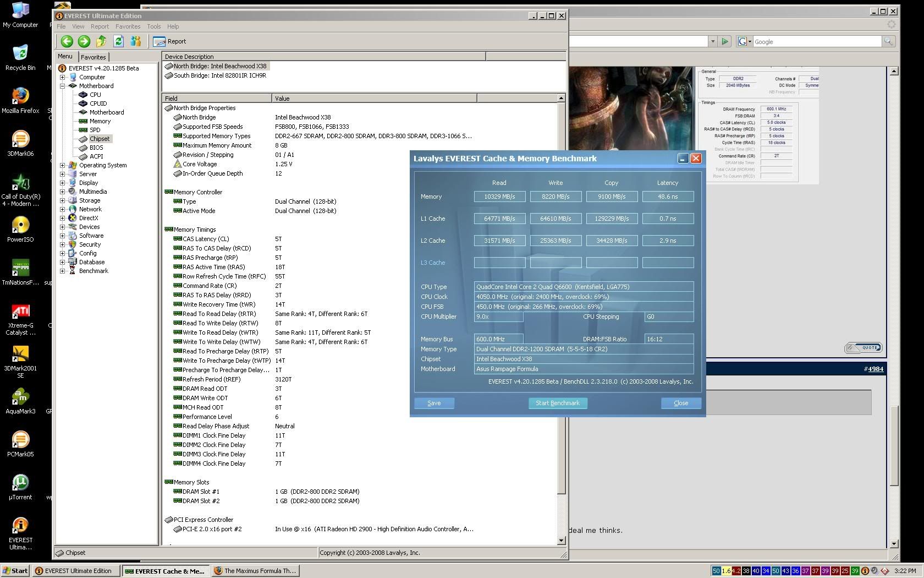Expand the Server tree node
Viewport: 924px width, 578px height.
tap(63, 174)
